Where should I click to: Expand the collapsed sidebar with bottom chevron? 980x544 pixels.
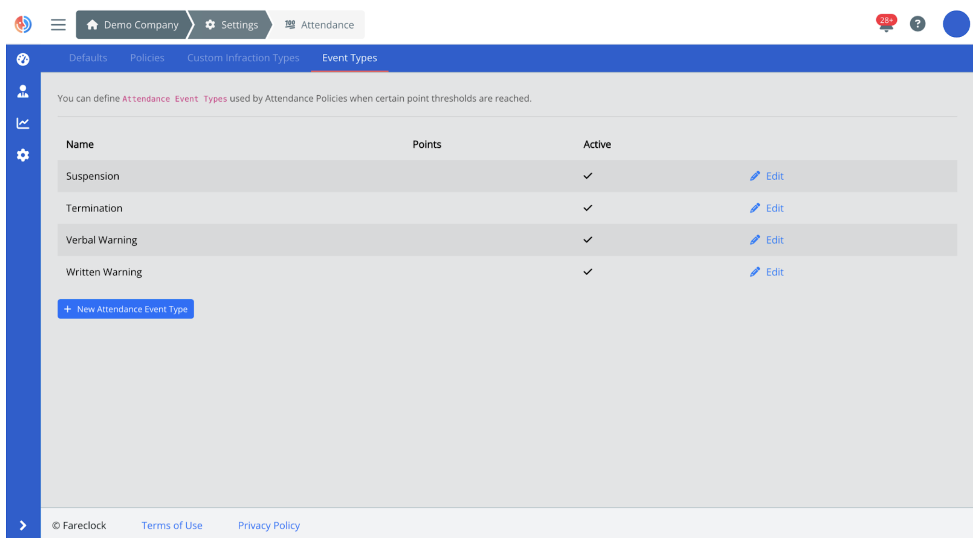click(22, 525)
